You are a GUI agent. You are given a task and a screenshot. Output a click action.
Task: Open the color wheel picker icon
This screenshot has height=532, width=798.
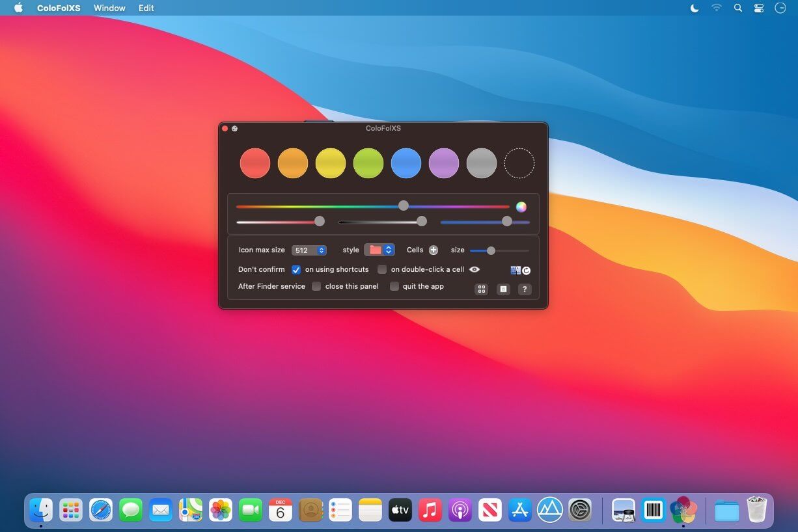(x=521, y=207)
